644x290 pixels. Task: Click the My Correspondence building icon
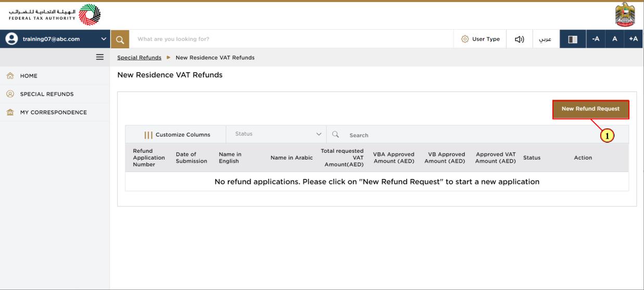9,112
